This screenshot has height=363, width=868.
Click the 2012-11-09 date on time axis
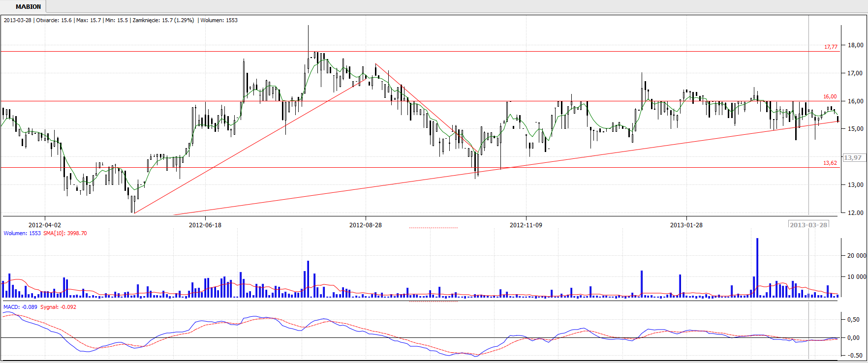(526, 225)
